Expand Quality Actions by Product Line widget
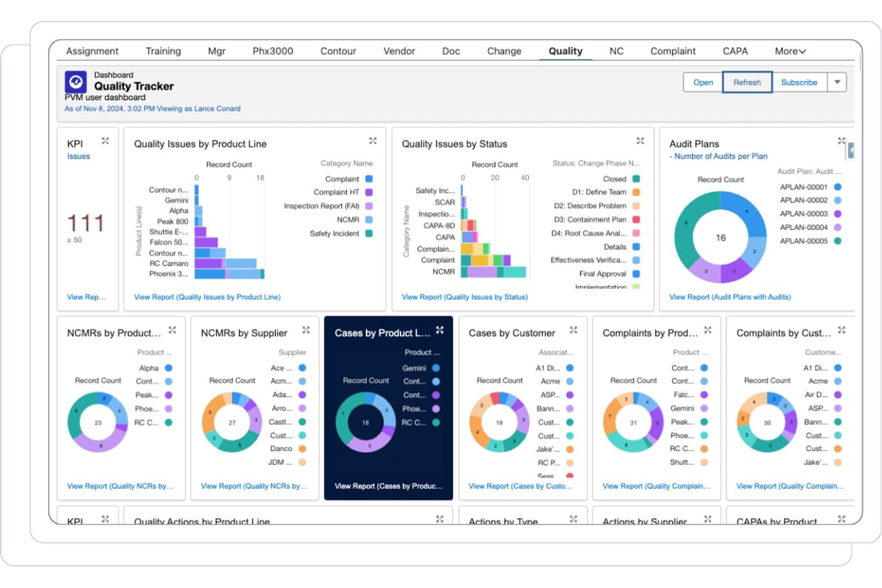The width and height of the screenshot is (882, 588). click(440, 519)
